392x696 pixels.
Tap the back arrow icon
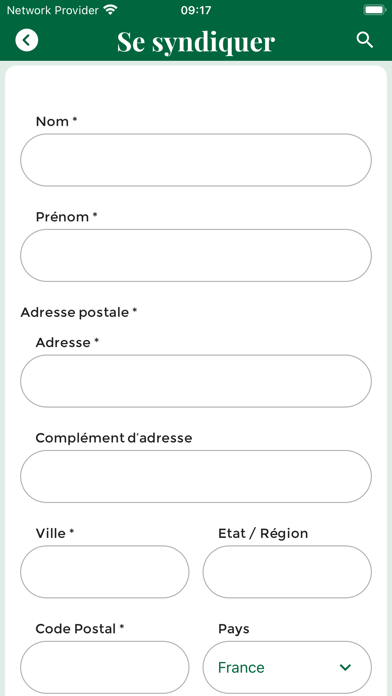point(27,40)
